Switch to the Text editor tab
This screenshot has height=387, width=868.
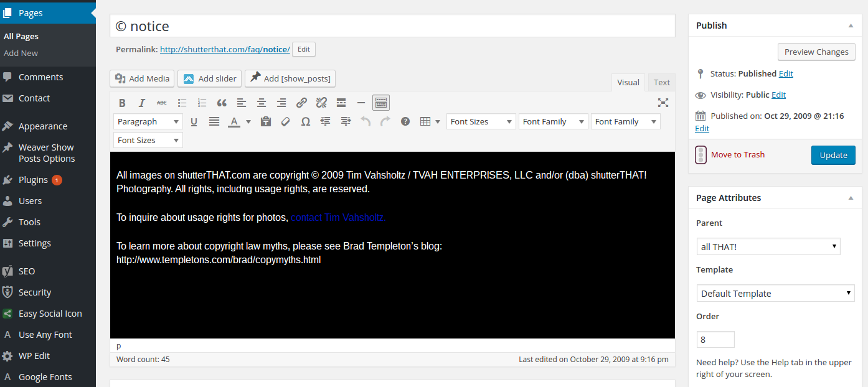661,82
